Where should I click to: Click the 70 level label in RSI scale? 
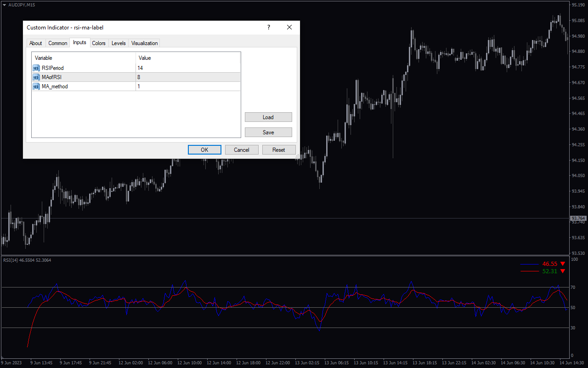coord(573,287)
